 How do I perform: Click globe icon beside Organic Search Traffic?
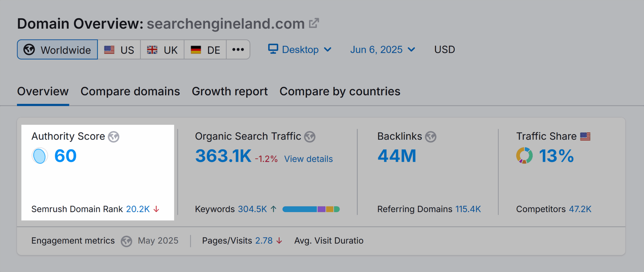(x=310, y=137)
